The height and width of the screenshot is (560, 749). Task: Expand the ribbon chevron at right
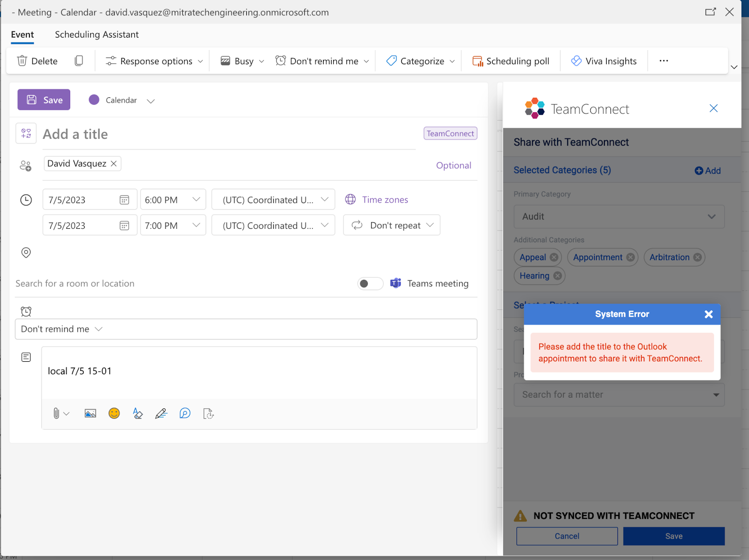[x=734, y=67]
